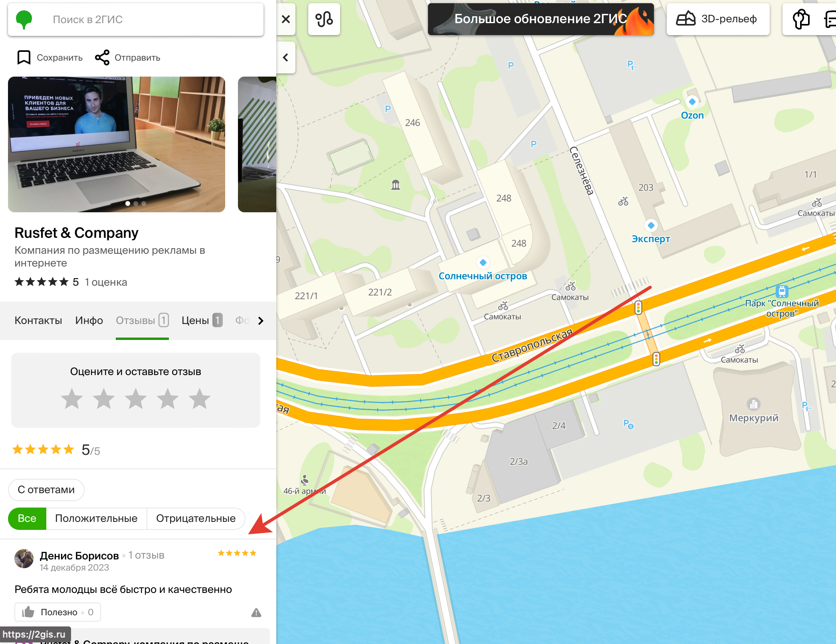Collapse the side panel with left chevron
This screenshot has width=836, height=644.
[x=286, y=57]
